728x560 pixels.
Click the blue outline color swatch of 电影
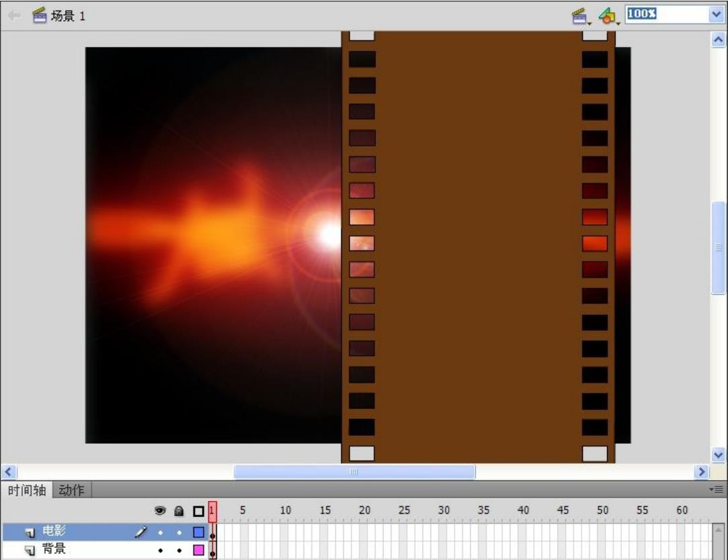pos(198,532)
